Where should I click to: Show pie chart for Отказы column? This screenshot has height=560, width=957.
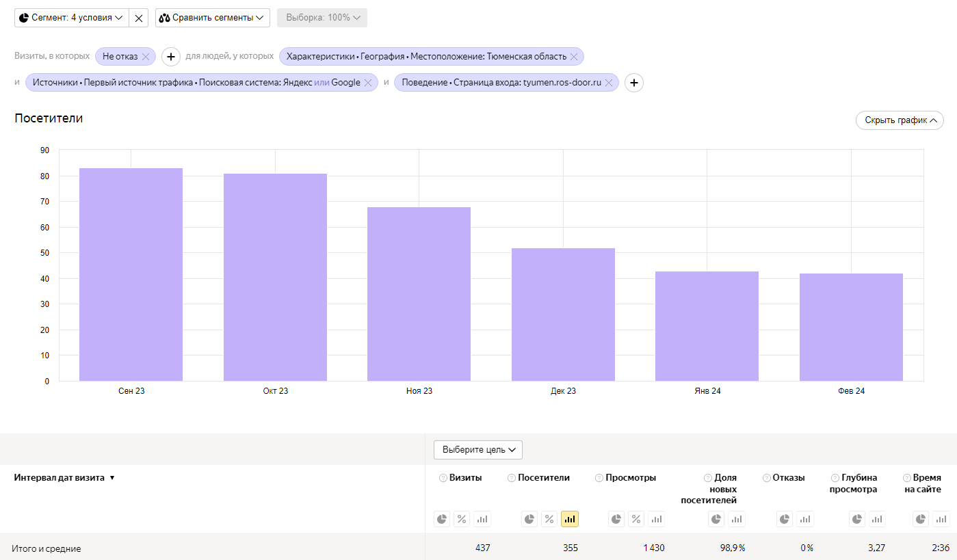click(x=785, y=519)
